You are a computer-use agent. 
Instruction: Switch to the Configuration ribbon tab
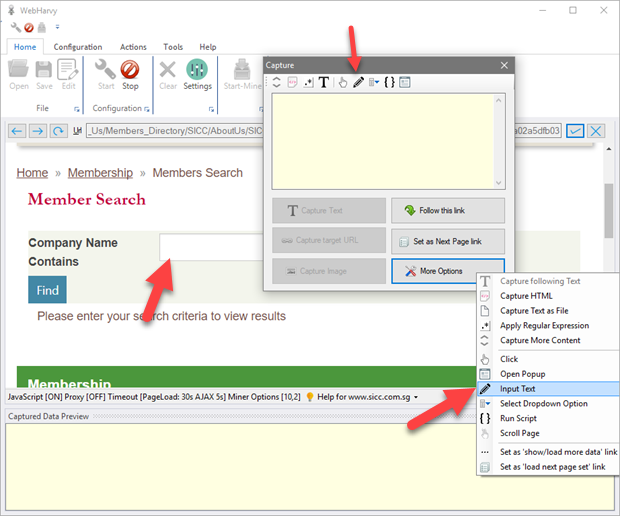coord(77,47)
